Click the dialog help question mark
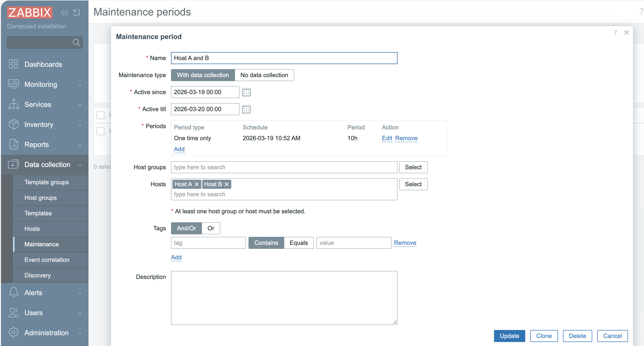The height and width of the screenshot is (346, 644). pyautogui.click(x=615, y=33)
